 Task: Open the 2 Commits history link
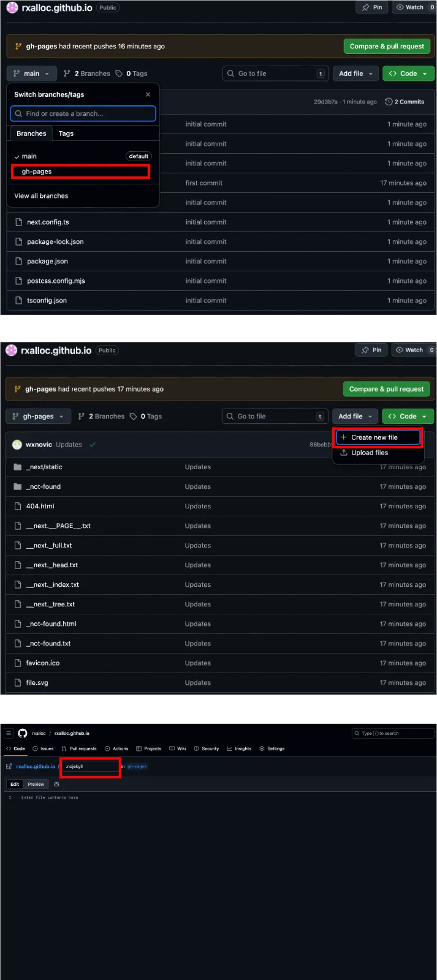[405, 102]
